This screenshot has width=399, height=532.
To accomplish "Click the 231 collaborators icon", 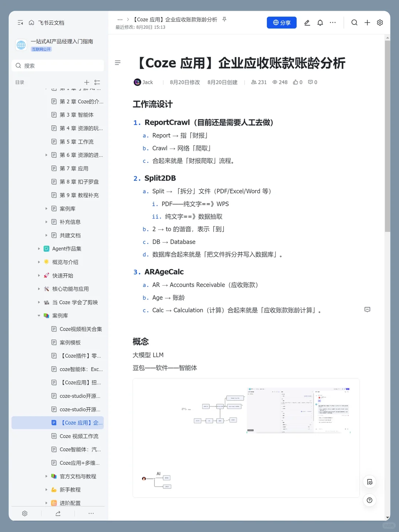I will [x=254, y=82].
